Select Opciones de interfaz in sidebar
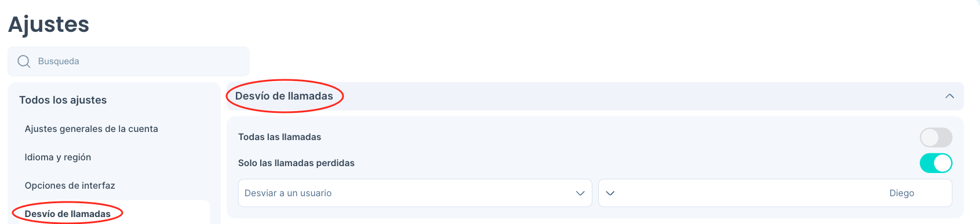The width and height of the screenshot is (980, 224). [x=70, y=186]
